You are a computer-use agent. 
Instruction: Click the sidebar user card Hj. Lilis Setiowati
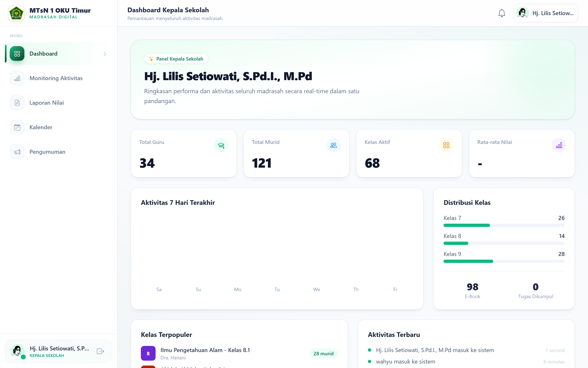click(x=59, y=351)
